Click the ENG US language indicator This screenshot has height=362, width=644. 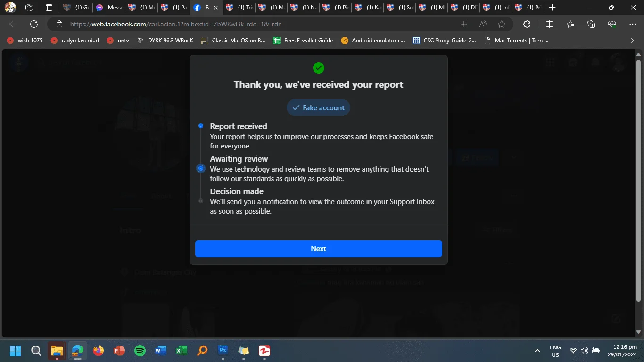(x=555, y=351)
